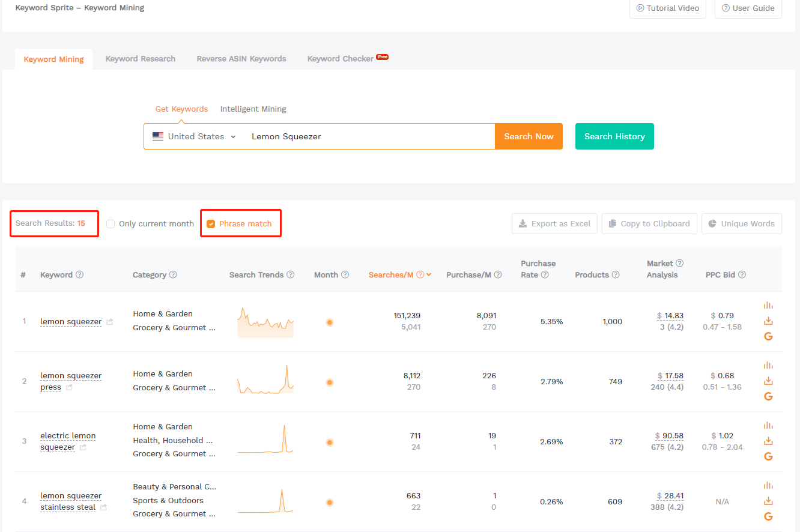This screenshot has height=532, width=800.
Task: Select the Get Keywords mode option
Action: pyautogui.click(x=181, y=109)
